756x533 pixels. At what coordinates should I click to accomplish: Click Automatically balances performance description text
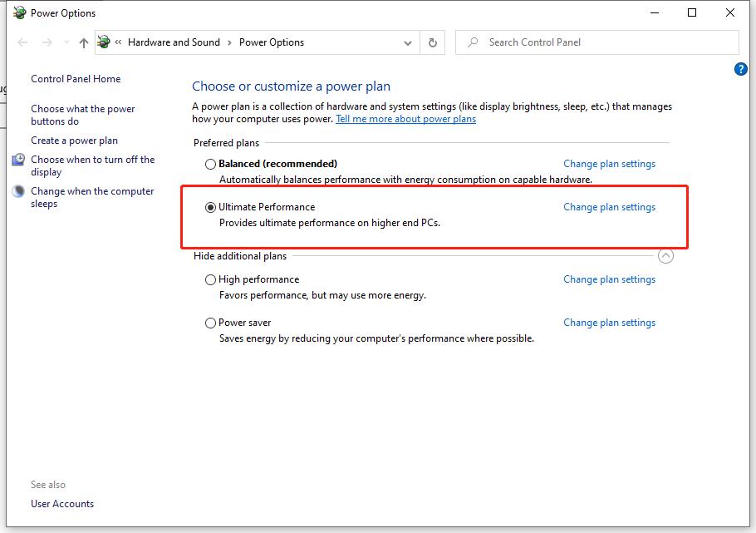405,180
